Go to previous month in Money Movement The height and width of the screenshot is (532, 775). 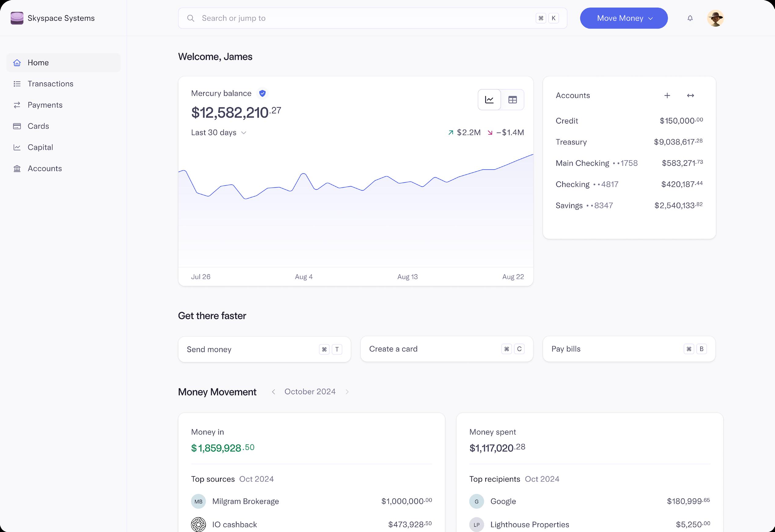(x=273, y=391)
